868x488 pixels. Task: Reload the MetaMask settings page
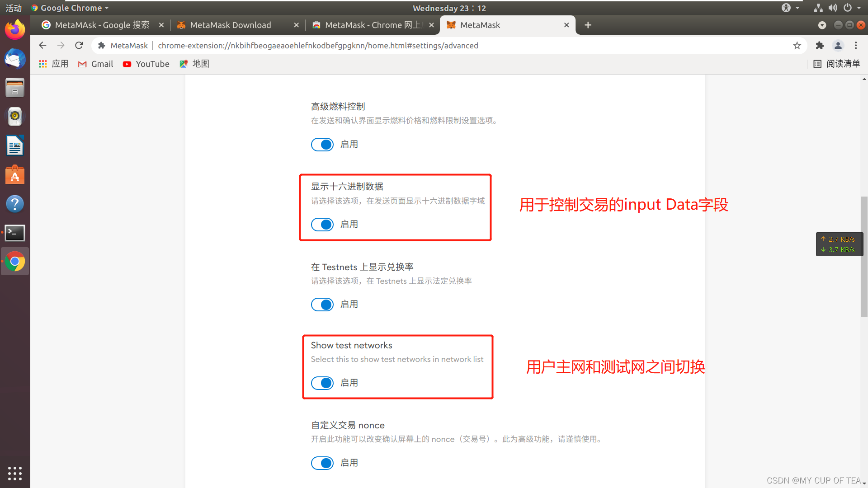click(x=79, y=45)
